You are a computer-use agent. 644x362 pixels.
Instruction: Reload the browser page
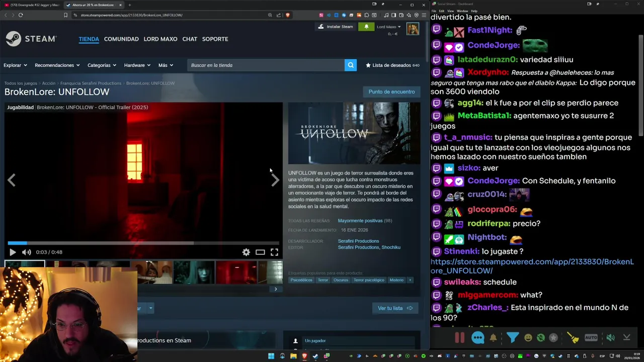[x=21, y=15]
